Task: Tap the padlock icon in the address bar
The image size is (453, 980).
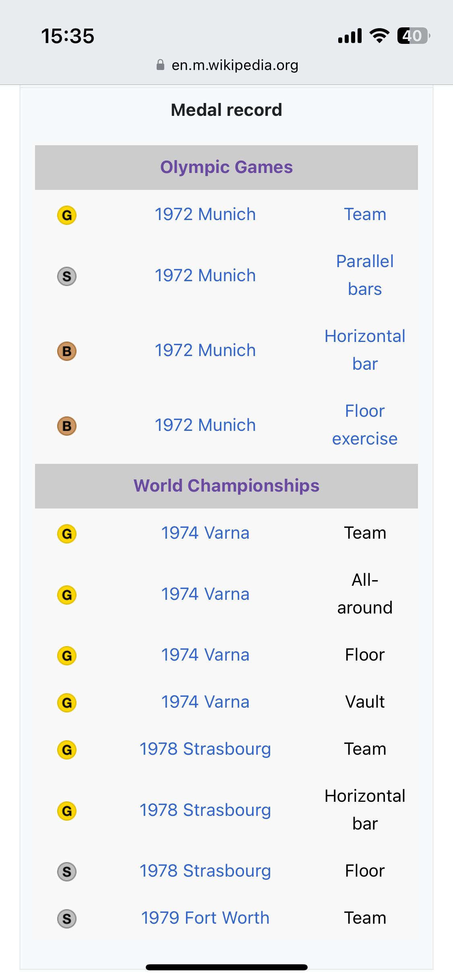Action: tap(160, 65)
